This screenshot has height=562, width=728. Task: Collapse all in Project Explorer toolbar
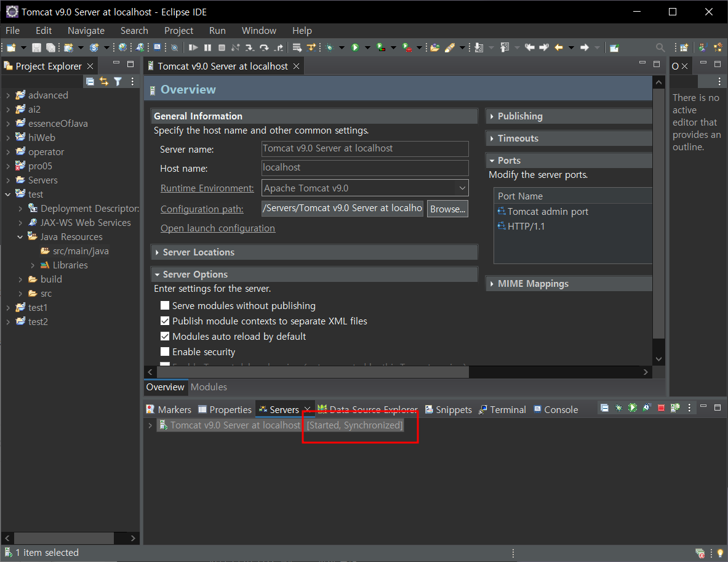click(x=90, y=81)
